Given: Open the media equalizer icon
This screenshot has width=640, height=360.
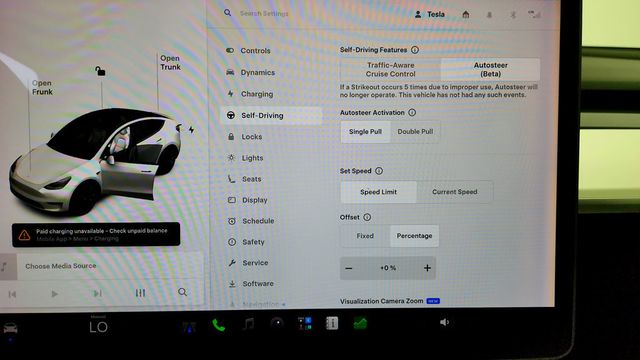Looking at the screenshot, I should coord(140,293).
